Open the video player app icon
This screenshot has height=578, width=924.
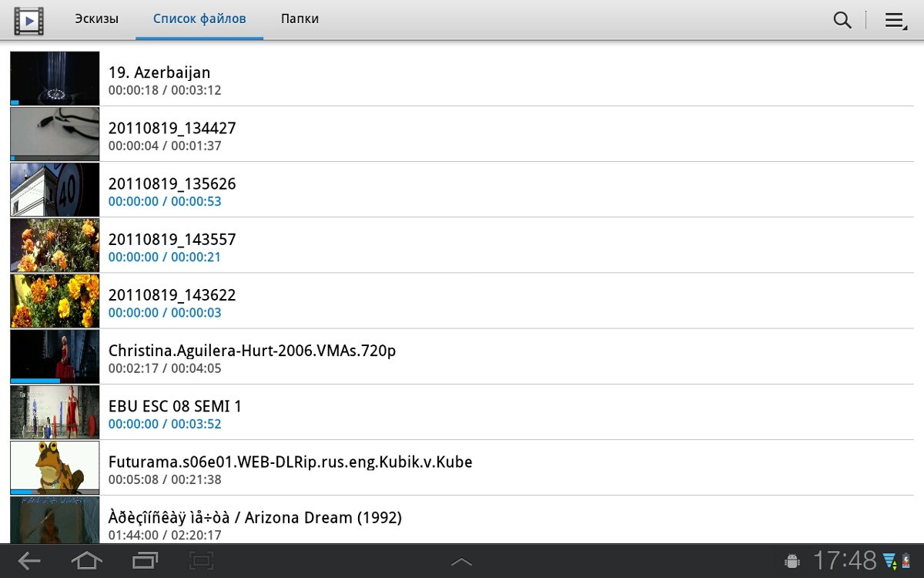click(28, 20)
